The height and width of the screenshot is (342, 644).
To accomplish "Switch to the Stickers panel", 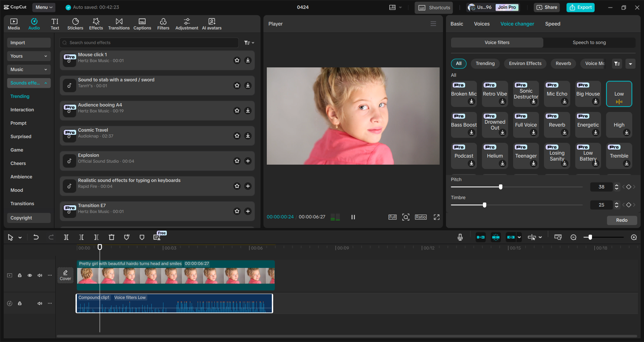I will [75, 23].
